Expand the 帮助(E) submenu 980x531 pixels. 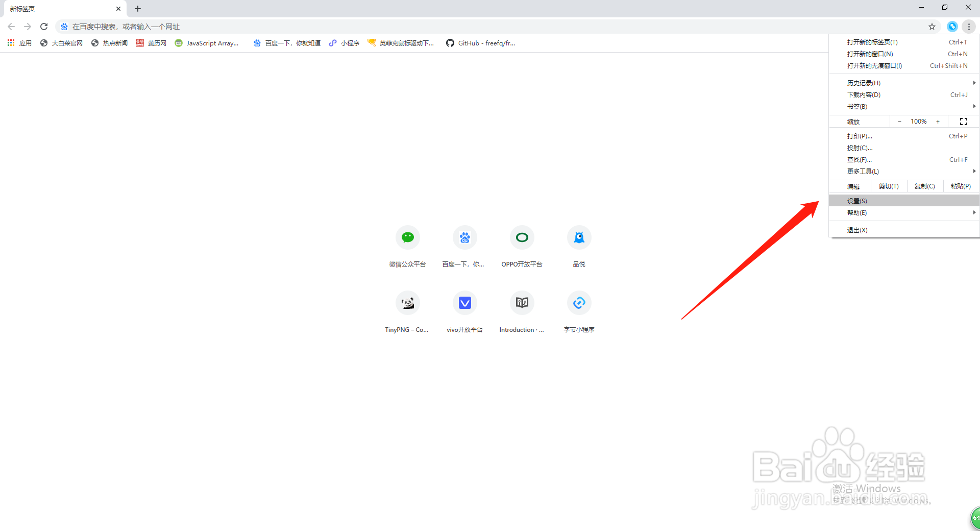(x=904, y=213)
